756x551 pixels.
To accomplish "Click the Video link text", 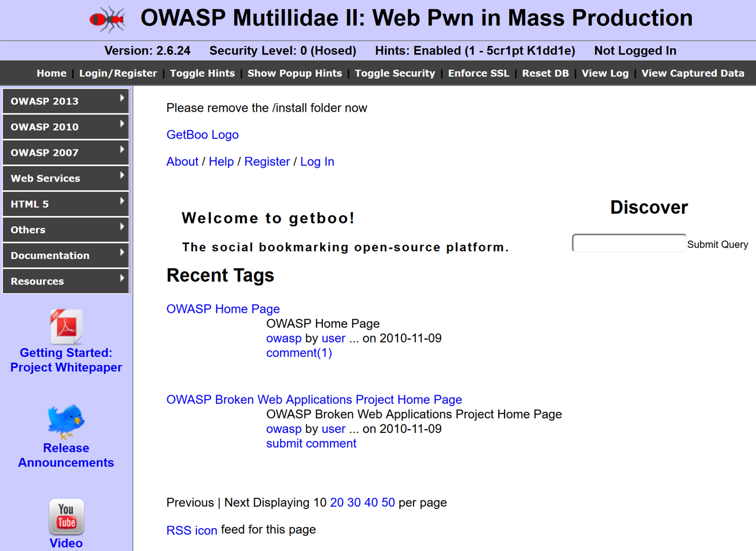I will click(66, 543).
